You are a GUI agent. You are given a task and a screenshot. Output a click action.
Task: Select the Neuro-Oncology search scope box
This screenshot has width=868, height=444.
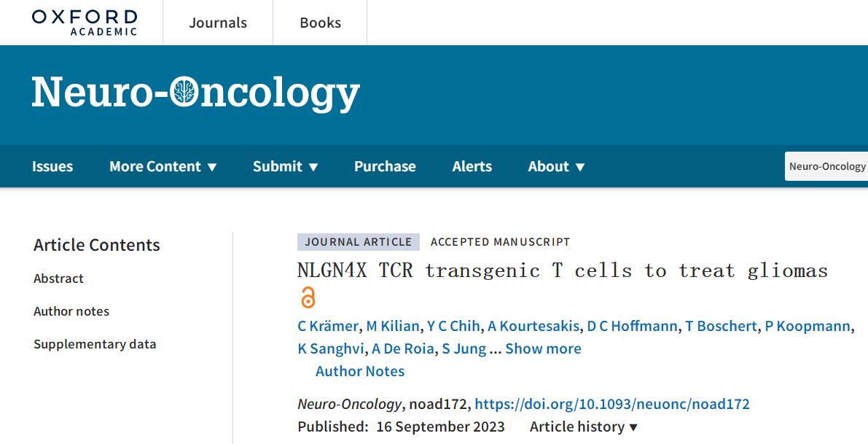tap(826, 166)
